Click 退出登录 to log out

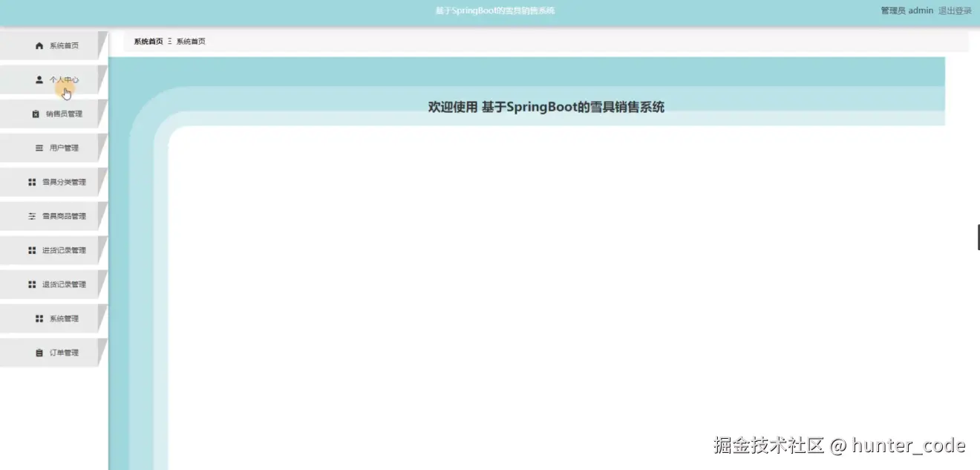[x=955, y=10]
